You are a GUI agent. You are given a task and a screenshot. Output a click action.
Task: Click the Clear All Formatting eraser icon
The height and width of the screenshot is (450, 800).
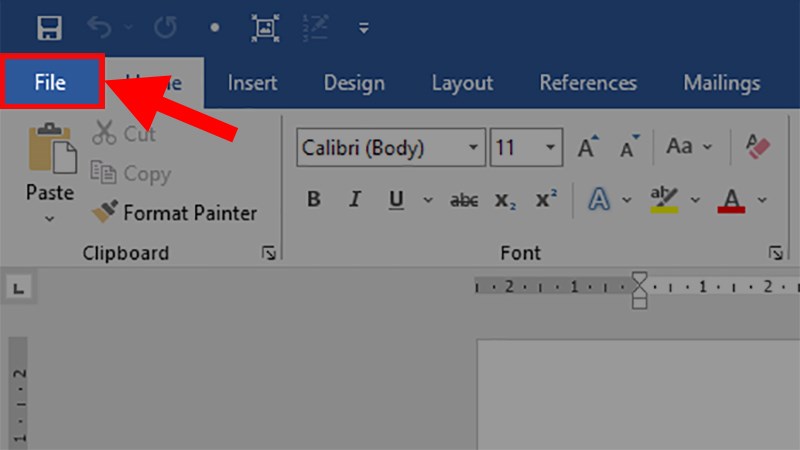tap(758, 147)
